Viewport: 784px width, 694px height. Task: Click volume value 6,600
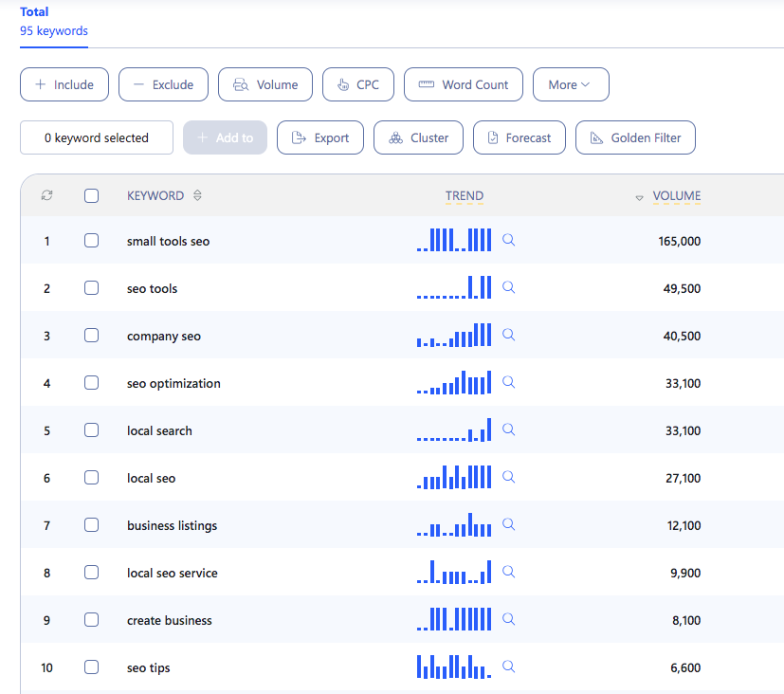[x=685, y=668]
